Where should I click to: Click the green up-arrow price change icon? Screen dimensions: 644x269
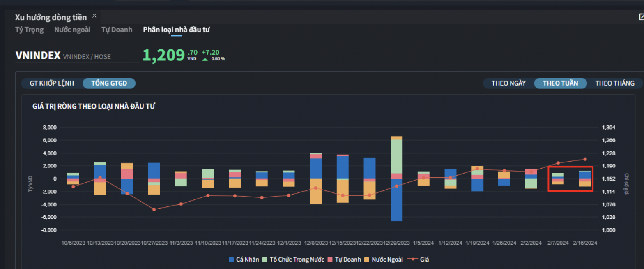pyautogui.click(x=205, y=59)
